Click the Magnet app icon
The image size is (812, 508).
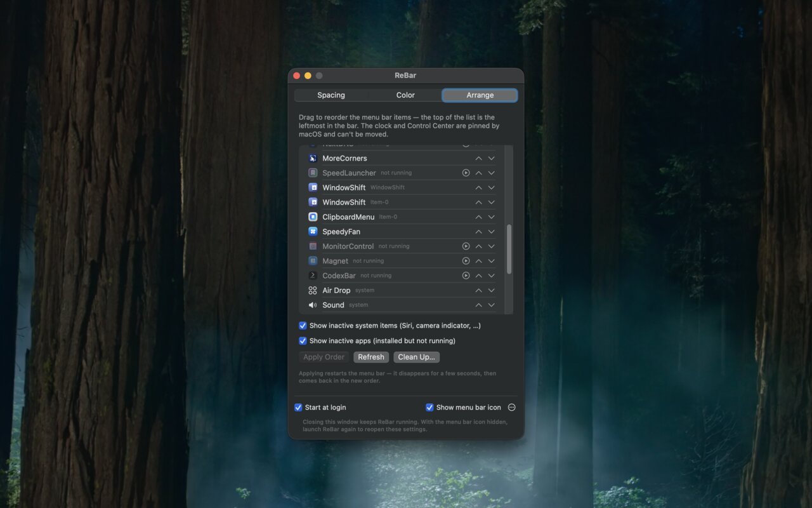(313, 260)
